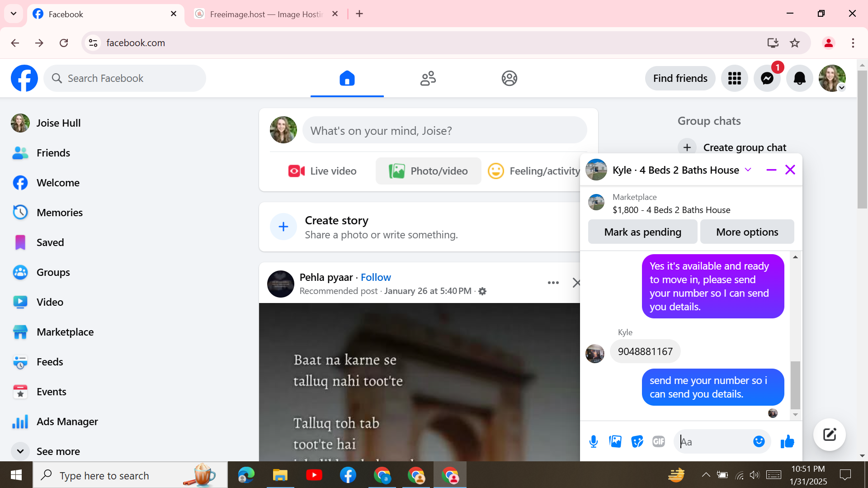The image size is (868, 488).
Task: Open the volume control in system tray
Action: tap(754, 475)
